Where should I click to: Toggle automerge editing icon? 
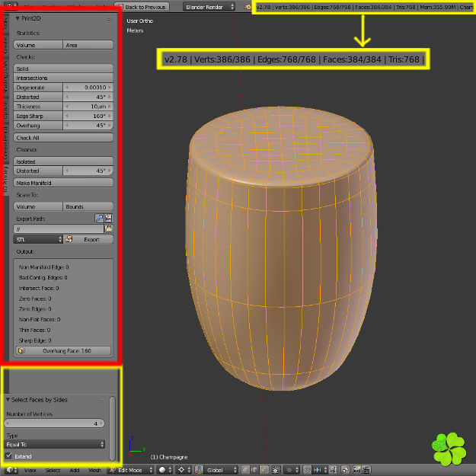coord(345,470)
